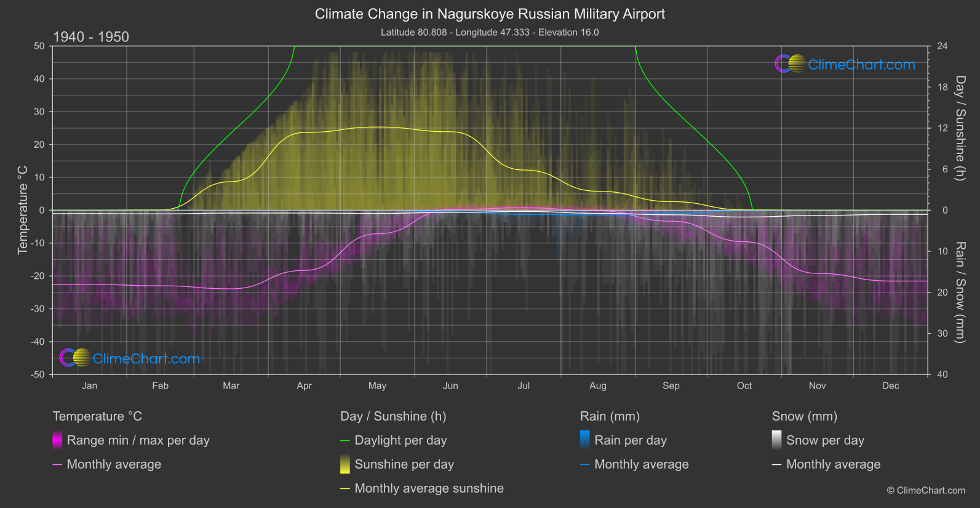Open the ClimeChart.com link at top right

pyautogui.click(x=861, y=65)
